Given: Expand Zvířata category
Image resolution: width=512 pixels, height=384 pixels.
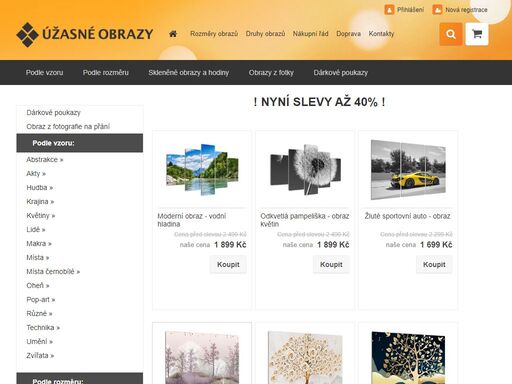Looking at the screenshot, I should click(x=40, y=356).
